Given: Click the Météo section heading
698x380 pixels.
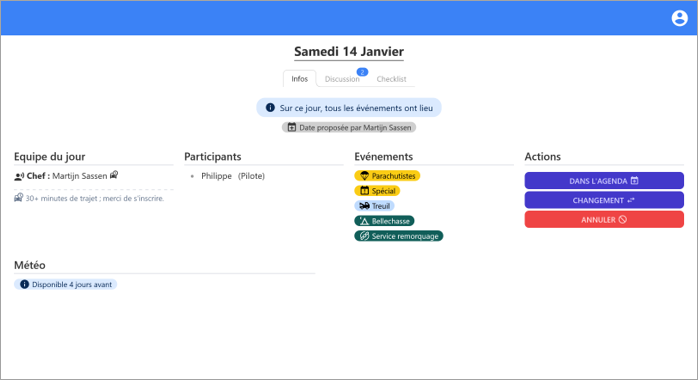Looking at the screenshot, I should coord(30,265).
